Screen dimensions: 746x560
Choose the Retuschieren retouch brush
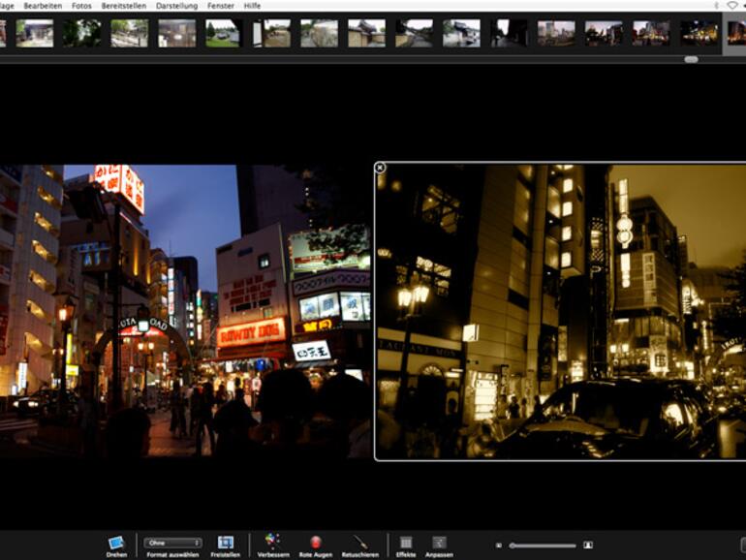(x=360, y=543)
